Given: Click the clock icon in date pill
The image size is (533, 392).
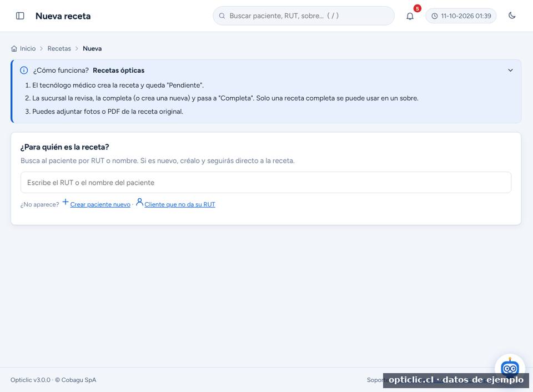Looking at the screenshot, I should [434, 16].
